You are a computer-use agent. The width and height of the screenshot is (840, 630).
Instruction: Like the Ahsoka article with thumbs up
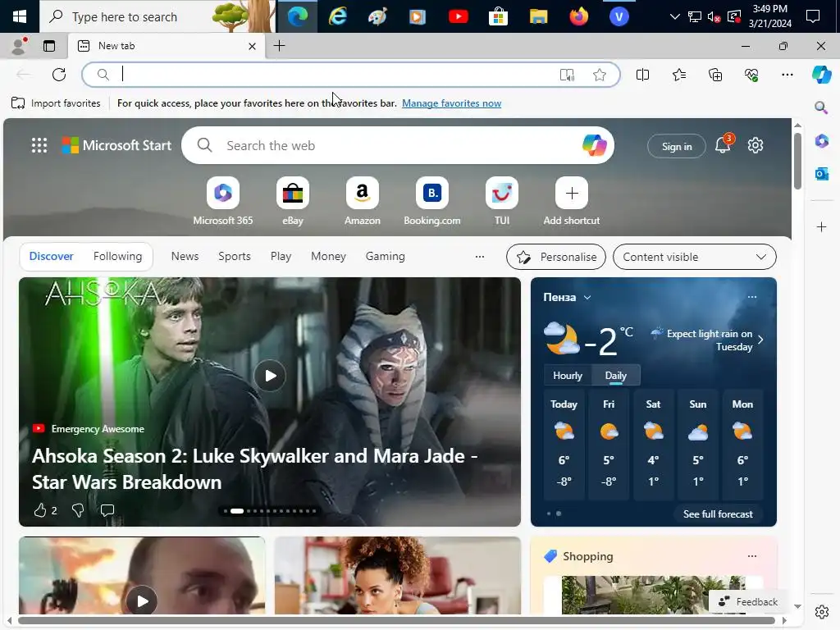tap(40, 510)
